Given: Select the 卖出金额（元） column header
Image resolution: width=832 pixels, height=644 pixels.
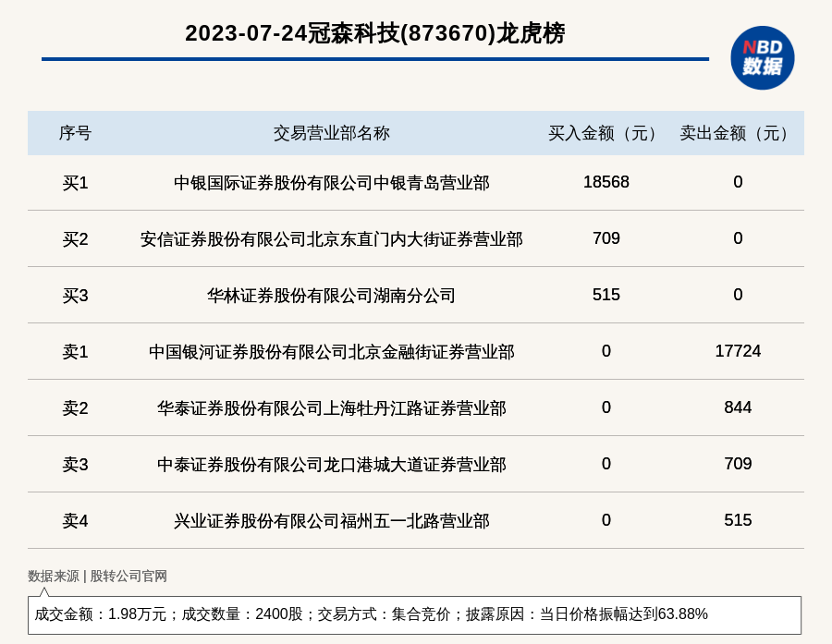Looking at the screenshot, I should [x=738, y=133].
